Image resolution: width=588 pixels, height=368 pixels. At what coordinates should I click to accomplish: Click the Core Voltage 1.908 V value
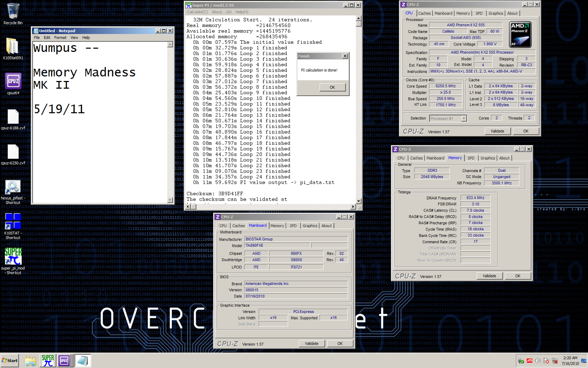[490, 44]
